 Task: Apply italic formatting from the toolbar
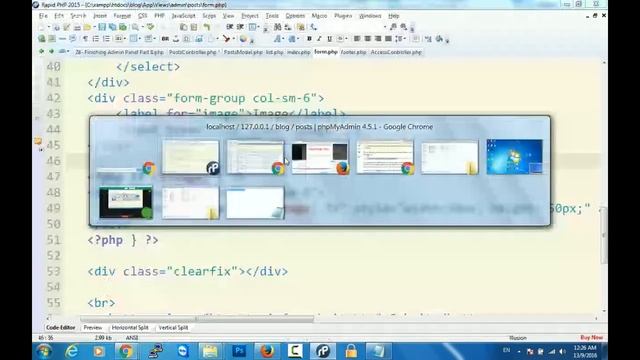pyautogui.click(x=319, y=39)
